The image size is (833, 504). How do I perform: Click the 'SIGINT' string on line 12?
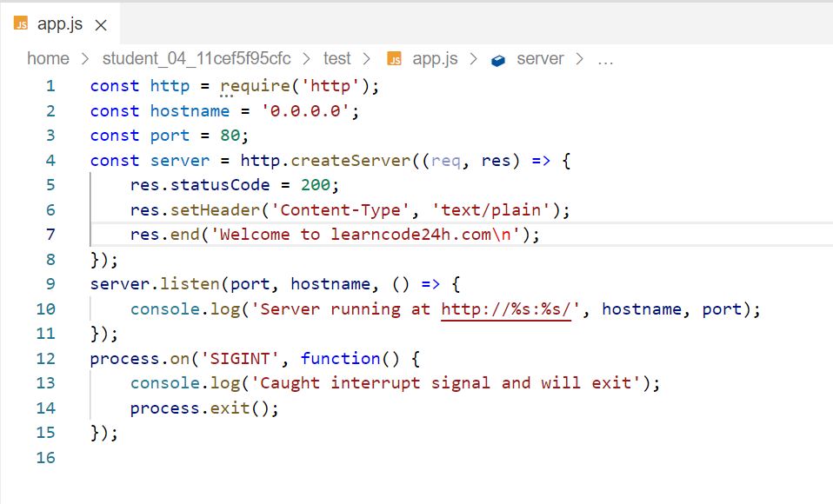tap(240, 359)
